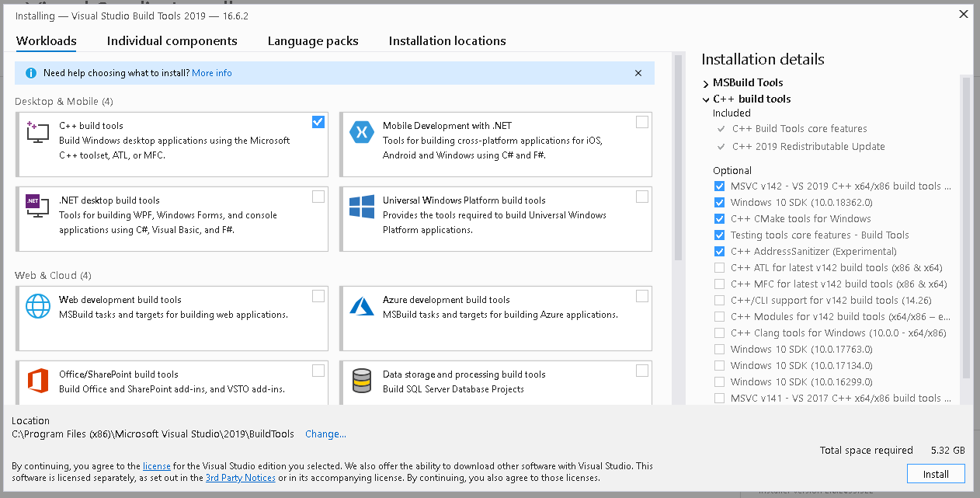Enable the Mobile Development with .NET workload
Screen dimensions: 980x498
[x=642, y=122]
